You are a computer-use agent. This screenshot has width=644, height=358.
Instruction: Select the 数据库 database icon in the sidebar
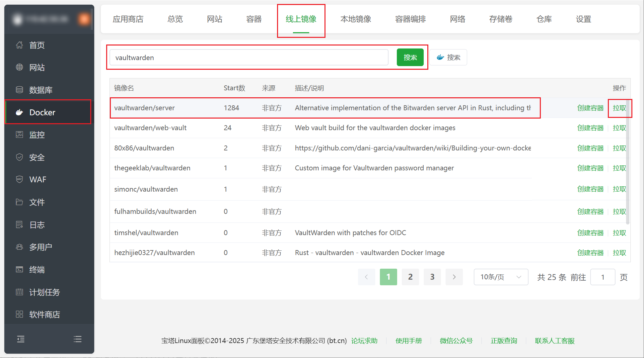tap(20, 89)
